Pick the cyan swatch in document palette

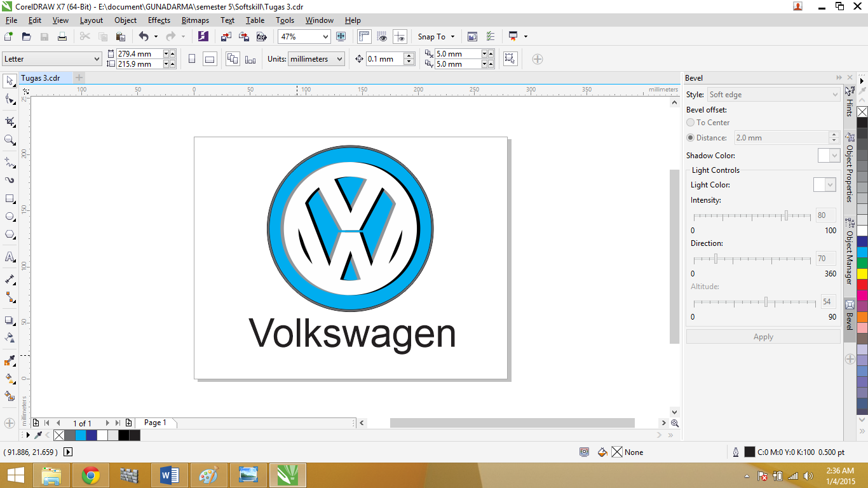pos(81,435)
